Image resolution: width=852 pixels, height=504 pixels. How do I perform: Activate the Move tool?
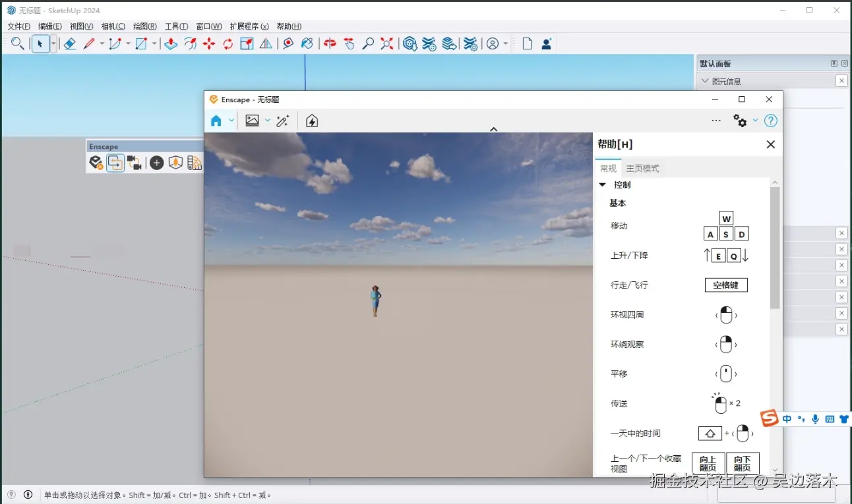(209, 43)
